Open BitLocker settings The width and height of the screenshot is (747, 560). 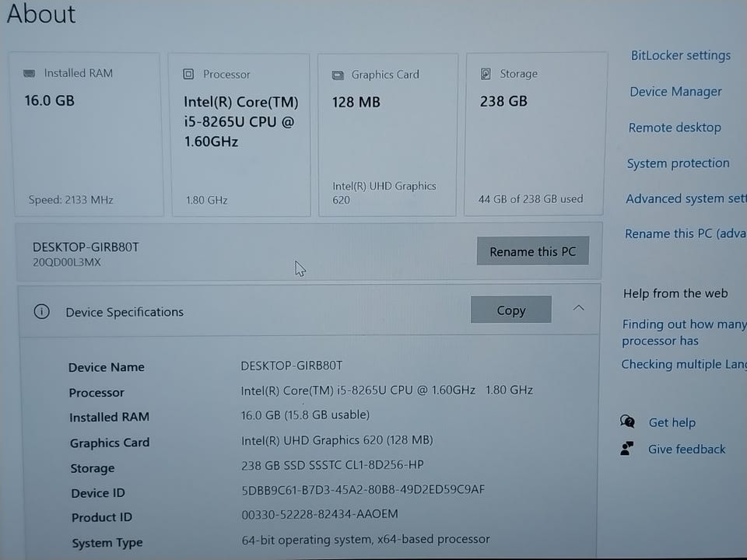pos(680,56)
